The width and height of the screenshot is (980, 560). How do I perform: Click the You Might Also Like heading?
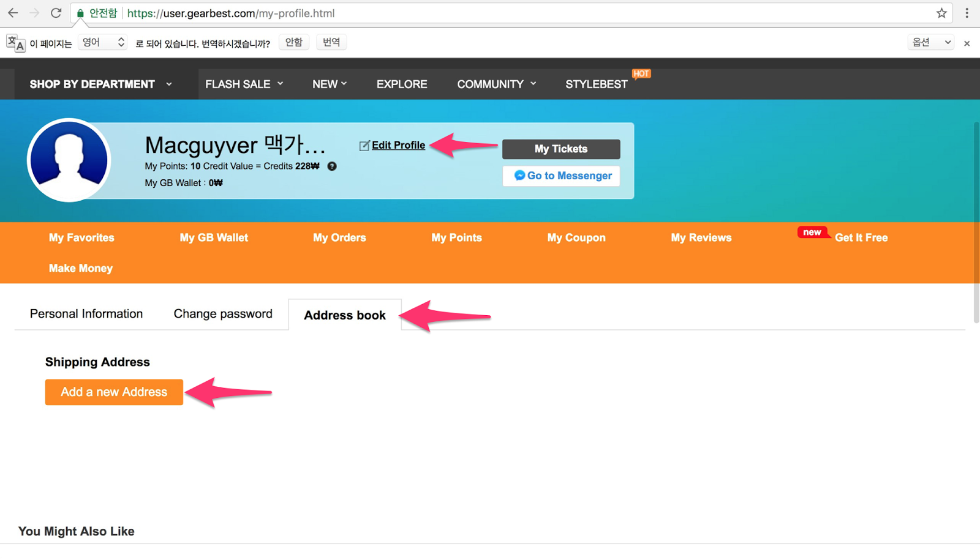tap(77, 531)
